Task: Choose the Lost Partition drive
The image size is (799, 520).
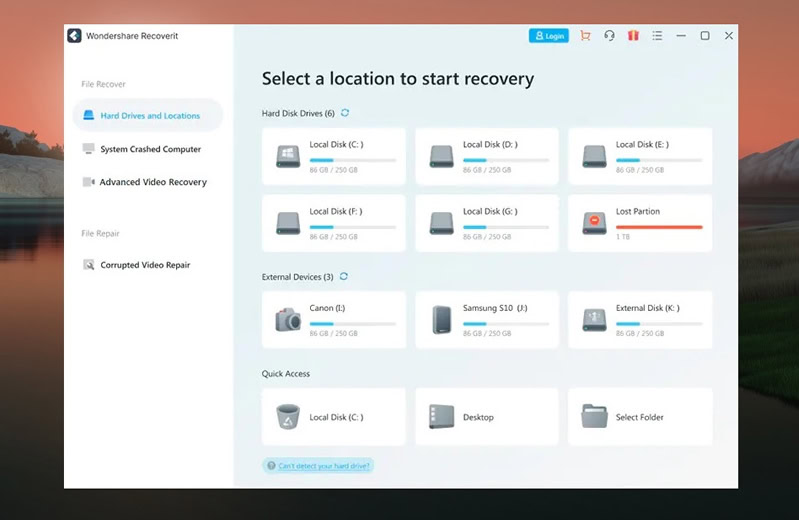Action: tap(640, 223)
